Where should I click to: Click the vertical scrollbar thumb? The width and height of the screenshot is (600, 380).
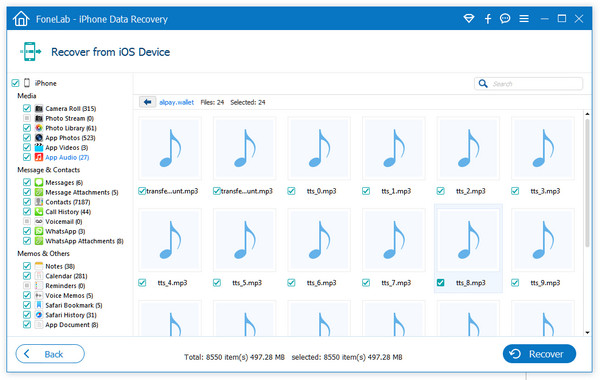pyautogui.click(x=587, y=182)
